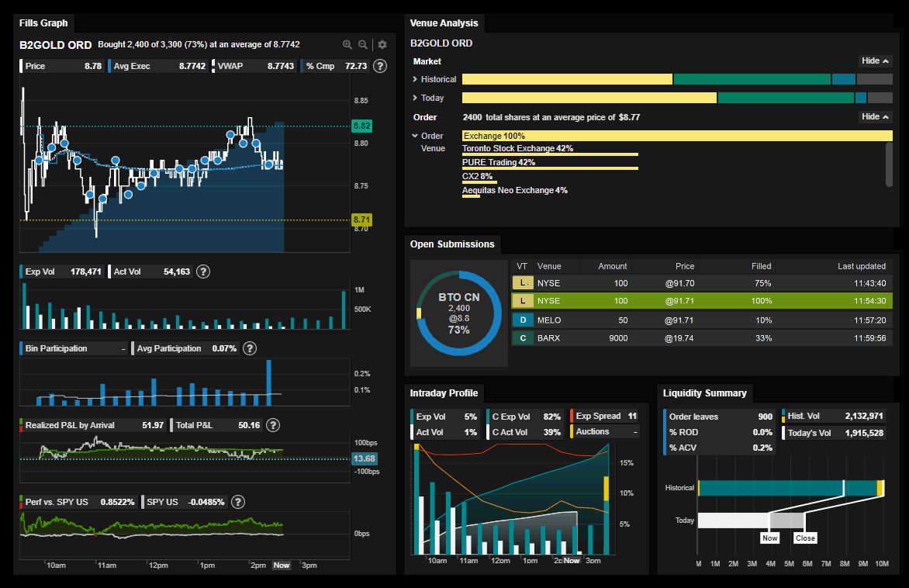Expand the Historical market row
Viewport: 909px width, 588px height.
click(x=415, y=79)
